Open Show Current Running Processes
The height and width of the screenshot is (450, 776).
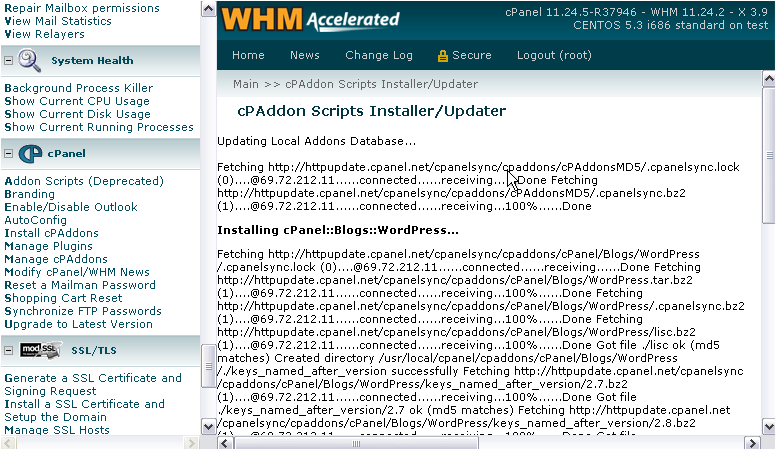(x=99, y=127)
